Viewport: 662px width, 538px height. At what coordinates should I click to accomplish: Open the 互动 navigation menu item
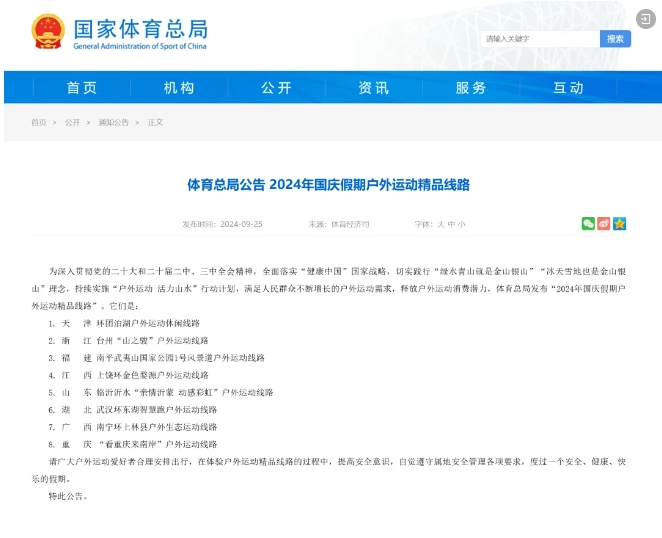568,88
